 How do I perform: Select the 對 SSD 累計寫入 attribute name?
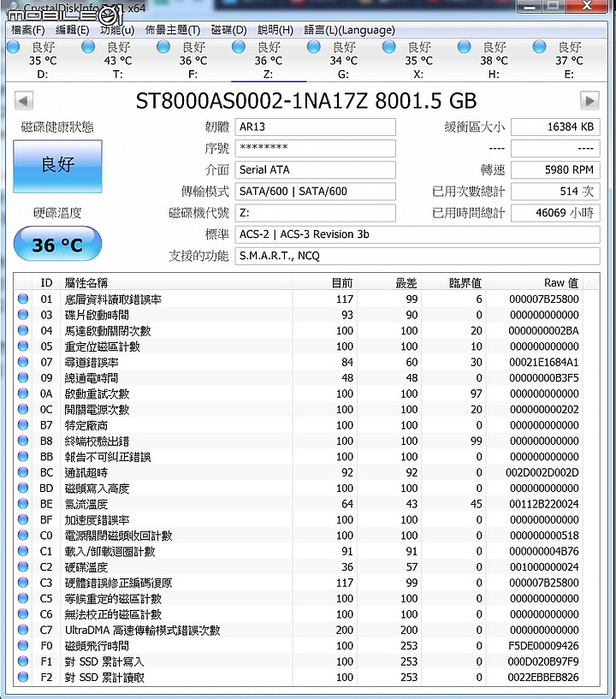[x=104, y=661]
